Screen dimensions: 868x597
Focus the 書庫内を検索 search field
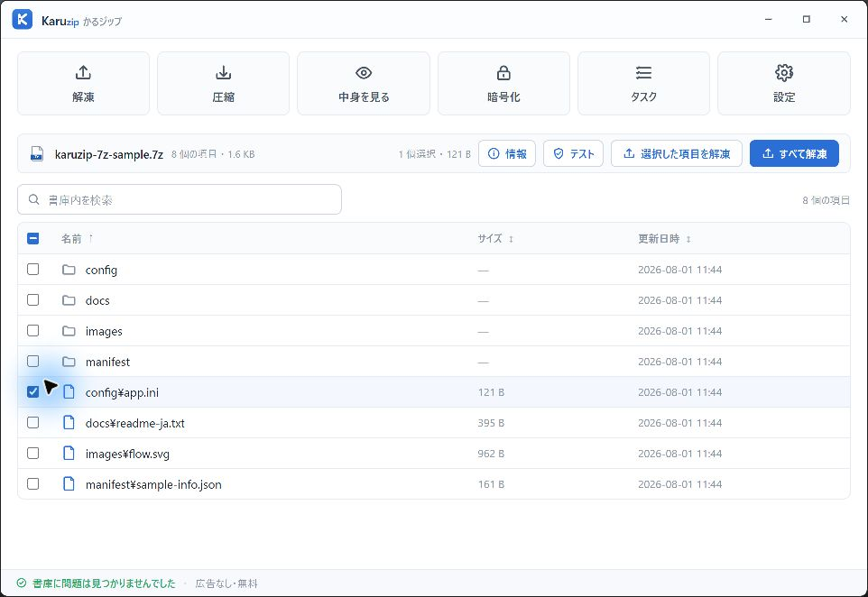click(180, 199)
